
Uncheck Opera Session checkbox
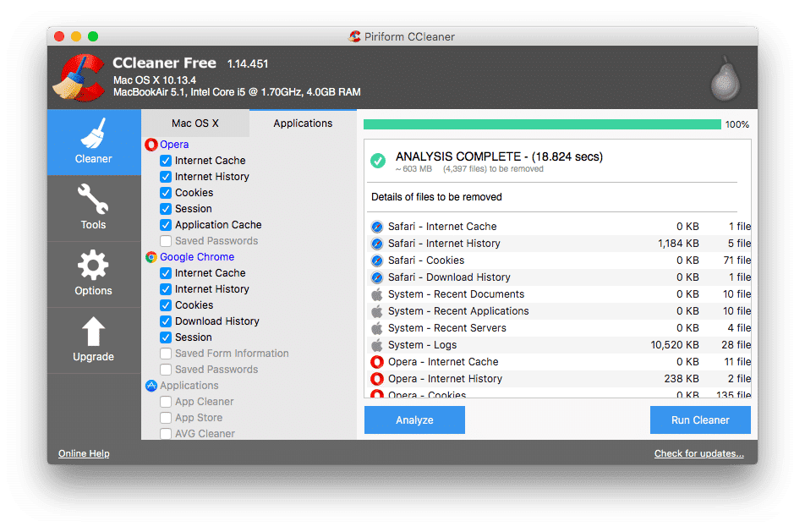(166, 209)
